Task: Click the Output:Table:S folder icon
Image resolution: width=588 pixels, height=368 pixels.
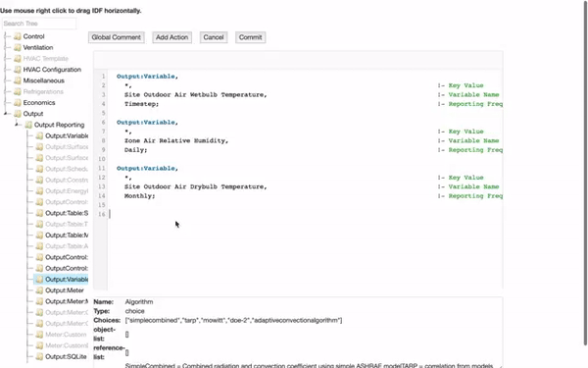Action: point(39,213)
